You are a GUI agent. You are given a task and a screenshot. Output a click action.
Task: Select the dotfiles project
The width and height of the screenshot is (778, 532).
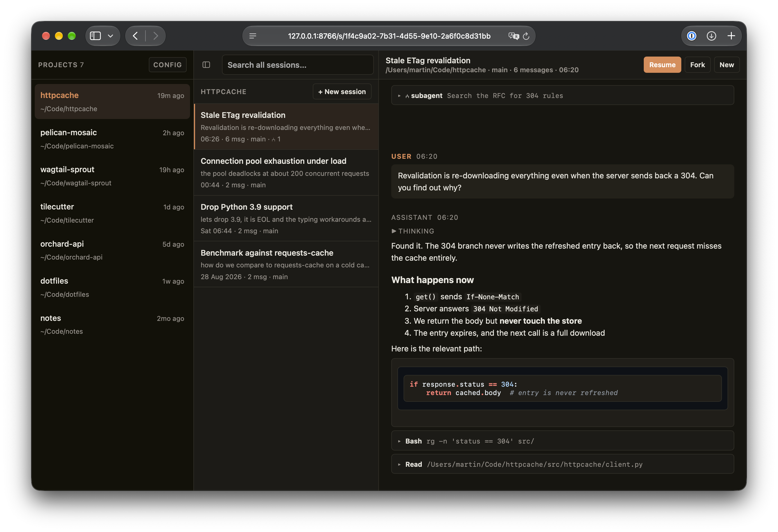click(112, 287)
